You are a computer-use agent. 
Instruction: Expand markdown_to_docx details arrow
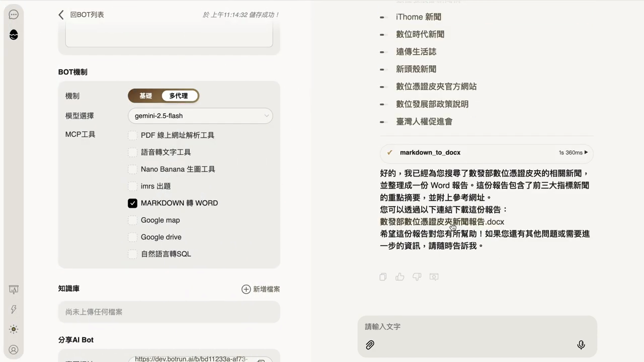(x=586, y=152)
